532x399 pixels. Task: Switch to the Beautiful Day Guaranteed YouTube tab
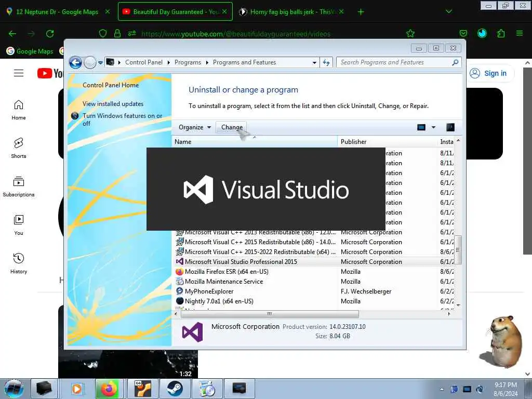(x=171, y=12)
